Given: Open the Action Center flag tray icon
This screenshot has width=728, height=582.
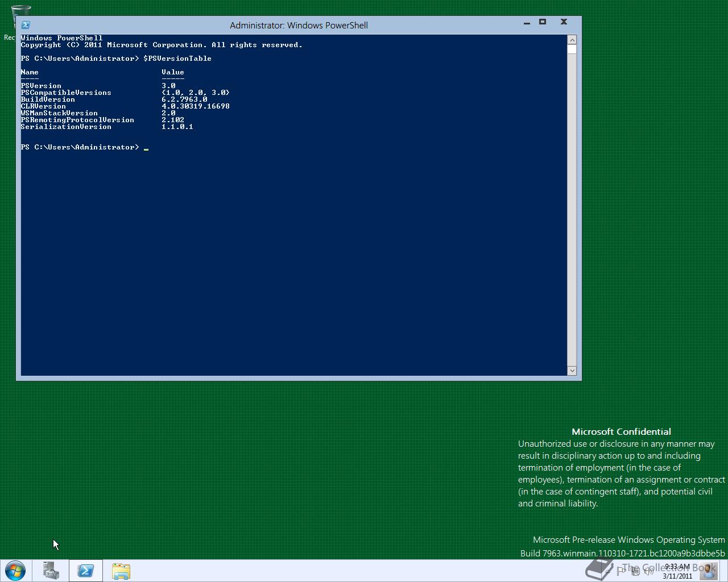Looking at the screenshot, I should click(621, 571).
